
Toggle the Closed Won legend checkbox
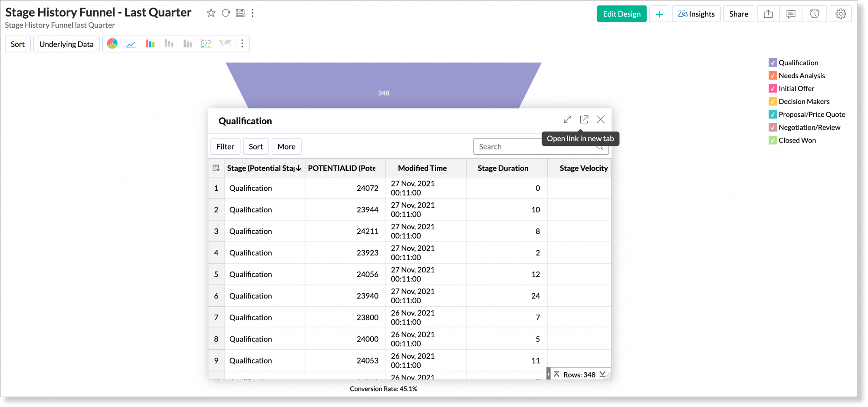[x=773, y=140]
